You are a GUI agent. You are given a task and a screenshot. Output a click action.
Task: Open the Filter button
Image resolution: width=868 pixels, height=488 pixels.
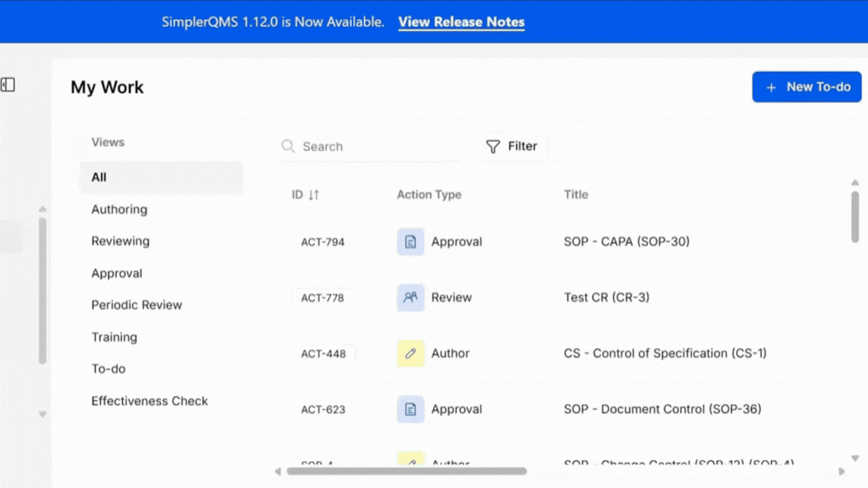click(x=512, y=146)
